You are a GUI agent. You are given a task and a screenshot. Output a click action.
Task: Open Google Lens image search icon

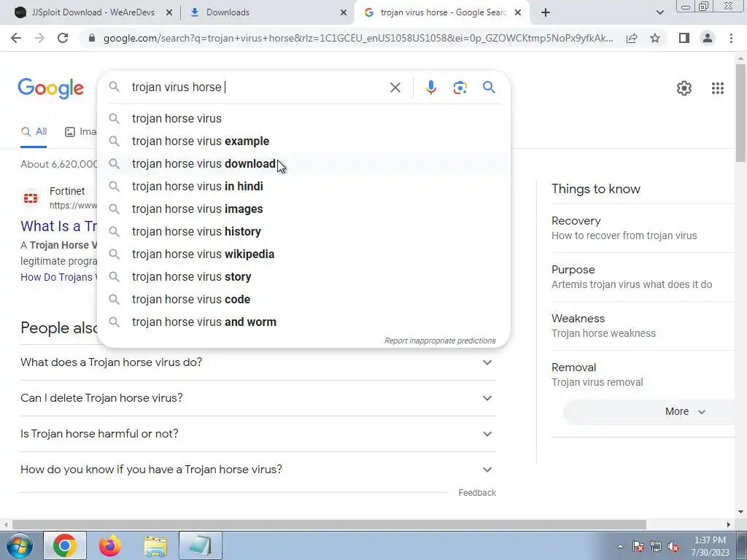(x=460, y=87)
